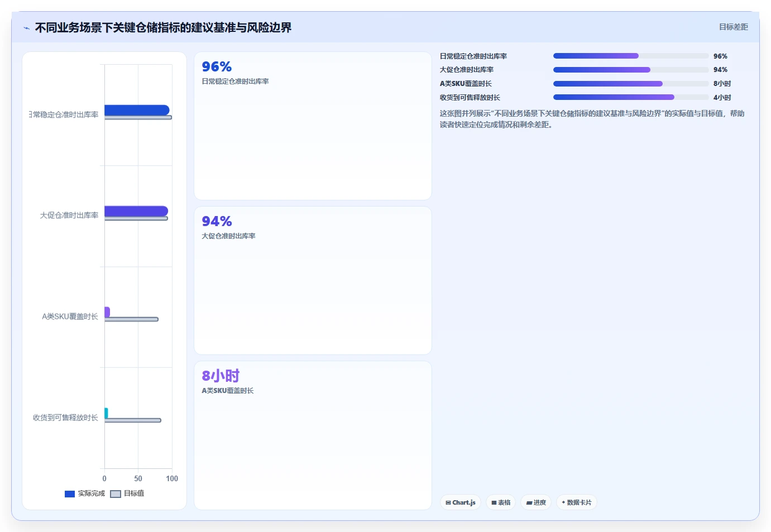Click the 4小时 value in the progress list

click(x=722, y=98)
